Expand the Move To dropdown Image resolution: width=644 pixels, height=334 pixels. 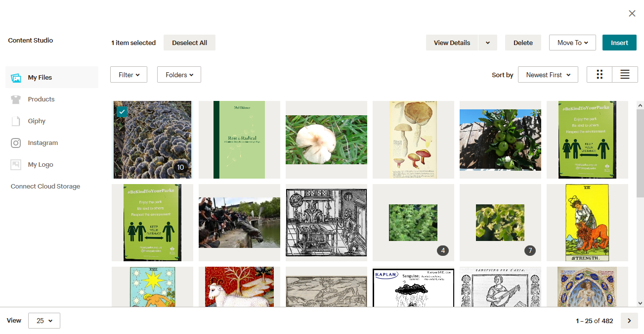click(x=572, y=43)
